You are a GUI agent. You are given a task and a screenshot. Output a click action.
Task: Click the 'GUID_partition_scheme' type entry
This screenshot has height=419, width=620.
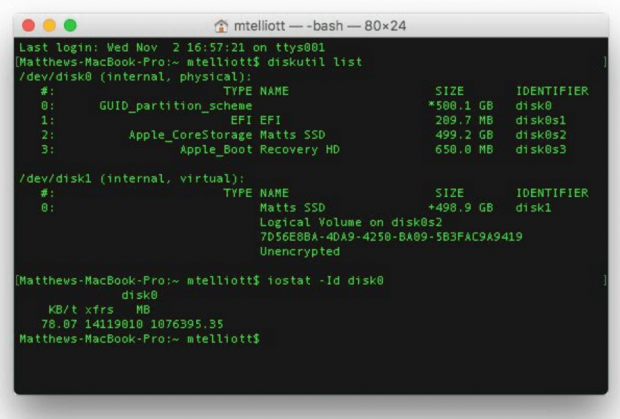tap(176, 105)
